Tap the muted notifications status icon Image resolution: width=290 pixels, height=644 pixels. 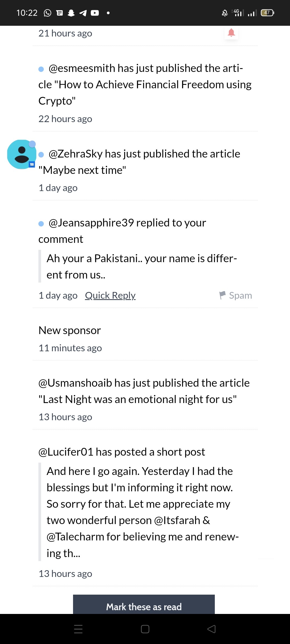225,13
